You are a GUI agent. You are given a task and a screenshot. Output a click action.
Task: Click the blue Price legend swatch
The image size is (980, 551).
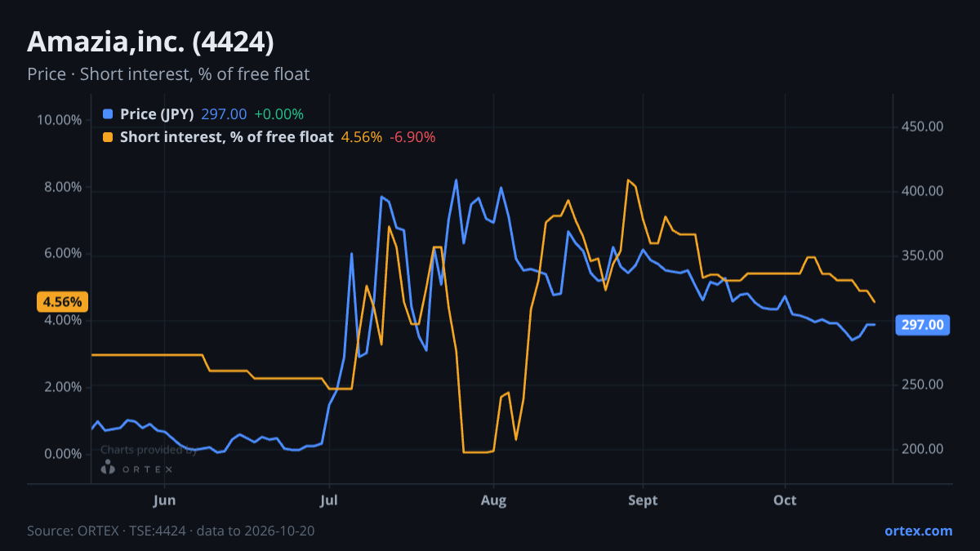(x=108, y=114)
